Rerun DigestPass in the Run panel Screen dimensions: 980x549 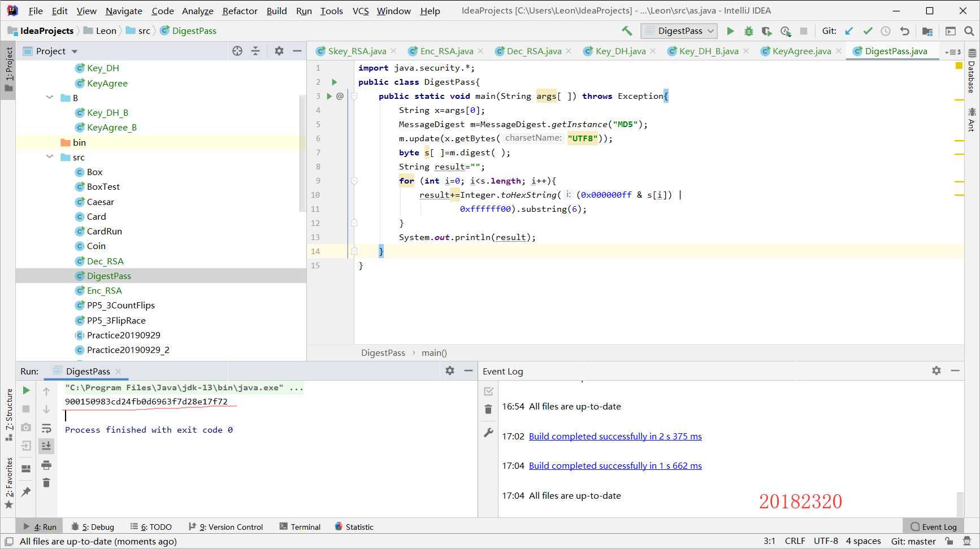click(26, 390)
